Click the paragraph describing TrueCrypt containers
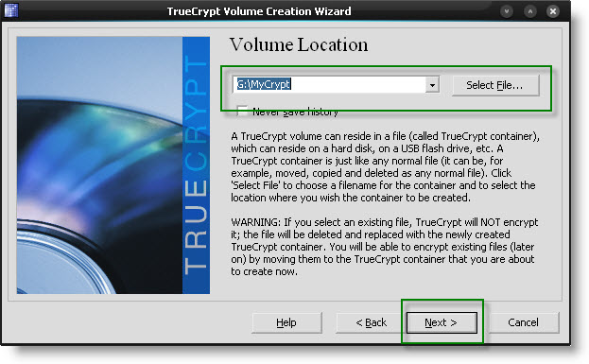This screenshot has width=589, height=364. (x=385, y=166)
